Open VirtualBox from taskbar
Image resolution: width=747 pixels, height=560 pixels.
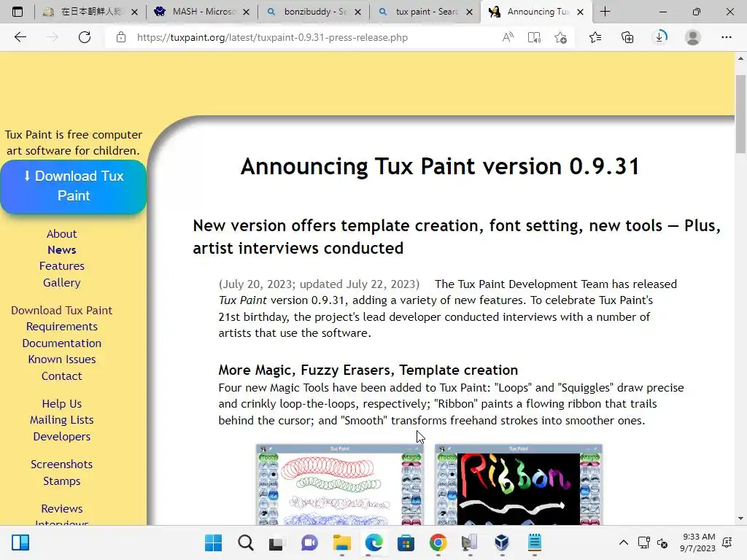(502, 542)
